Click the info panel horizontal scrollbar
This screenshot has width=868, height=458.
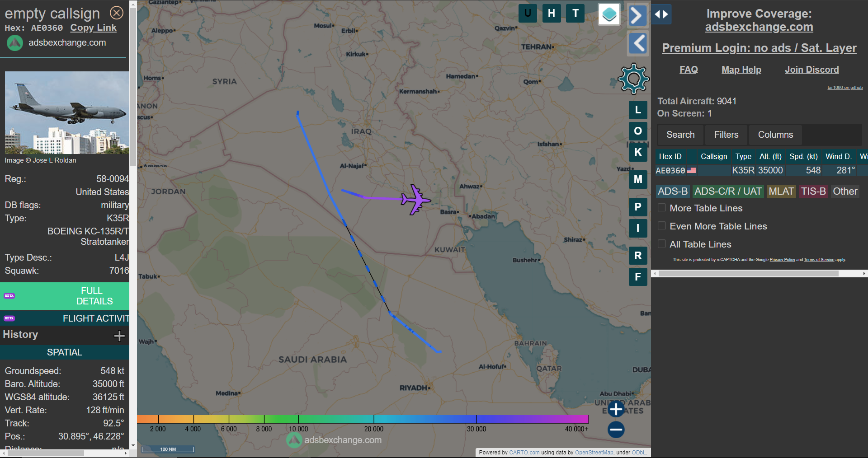click(x=45, y=453)
